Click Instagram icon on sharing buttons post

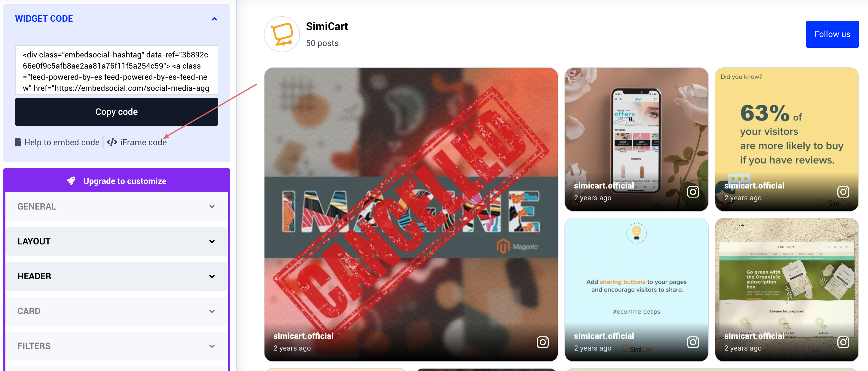click(693, 342)
